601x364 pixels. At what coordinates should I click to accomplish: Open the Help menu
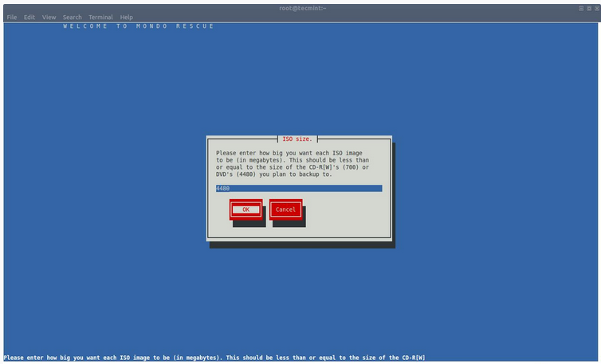(127, 17)
